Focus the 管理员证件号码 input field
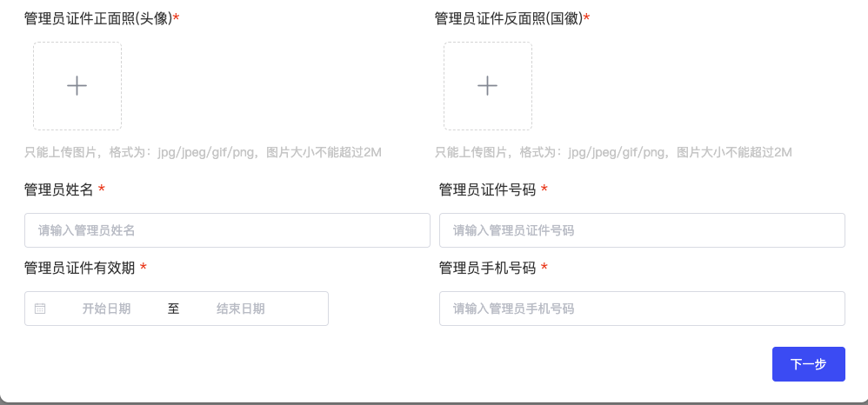 pyautogui.click(x=642, y=230)
